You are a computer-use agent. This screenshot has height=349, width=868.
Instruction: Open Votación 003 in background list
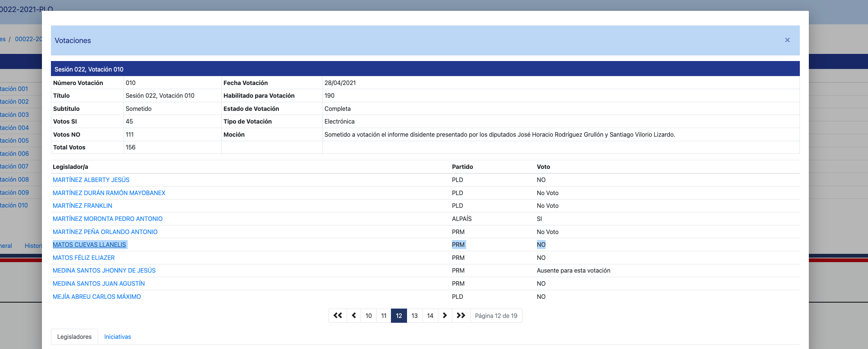(14, 115)
